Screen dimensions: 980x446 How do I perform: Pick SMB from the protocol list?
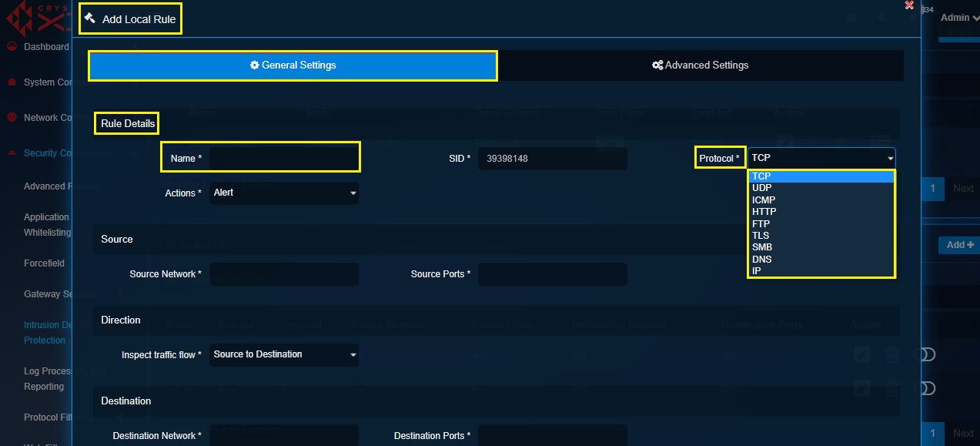coord(821,247)
